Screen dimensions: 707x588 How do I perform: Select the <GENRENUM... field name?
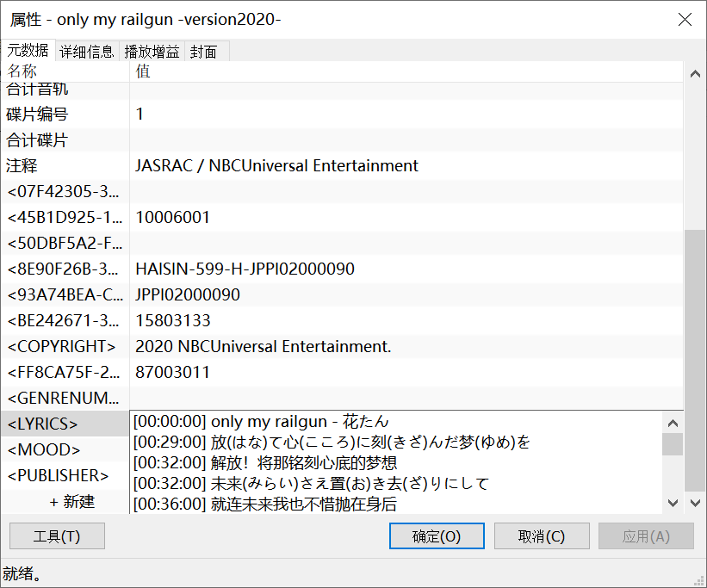click(63, 398)
